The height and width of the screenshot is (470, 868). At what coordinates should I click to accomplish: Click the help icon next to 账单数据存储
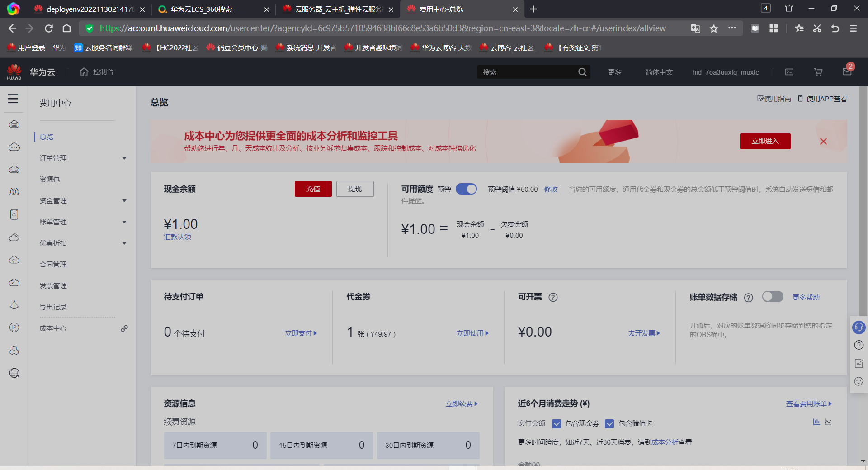749,297
